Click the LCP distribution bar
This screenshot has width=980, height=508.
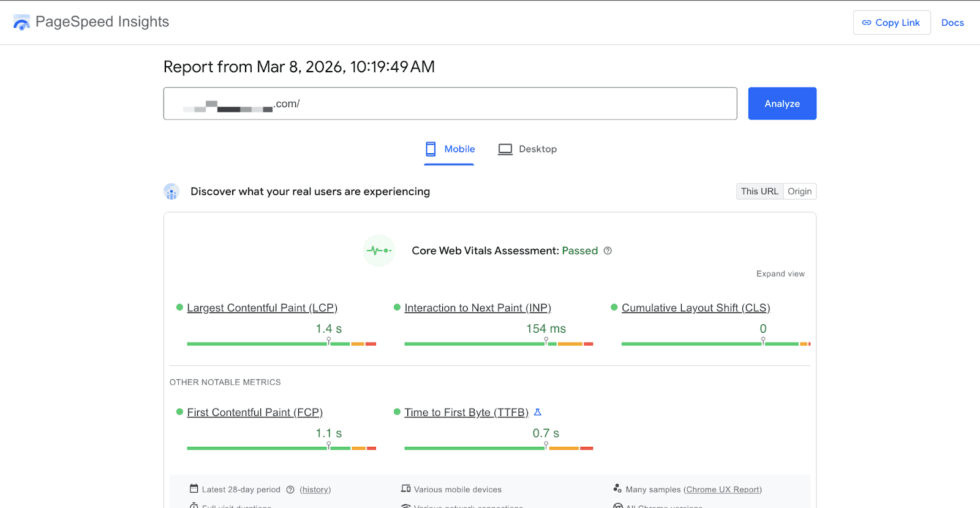point(282,344)
